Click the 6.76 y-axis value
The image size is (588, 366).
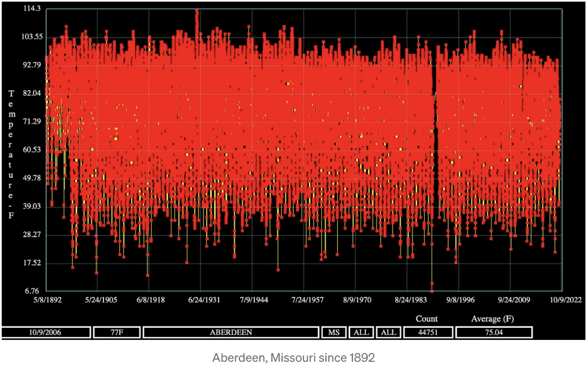(32, 291)
